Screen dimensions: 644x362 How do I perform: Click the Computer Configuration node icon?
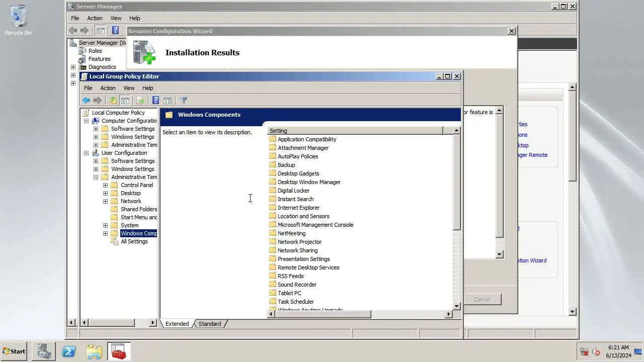click(x=96, y=121)
